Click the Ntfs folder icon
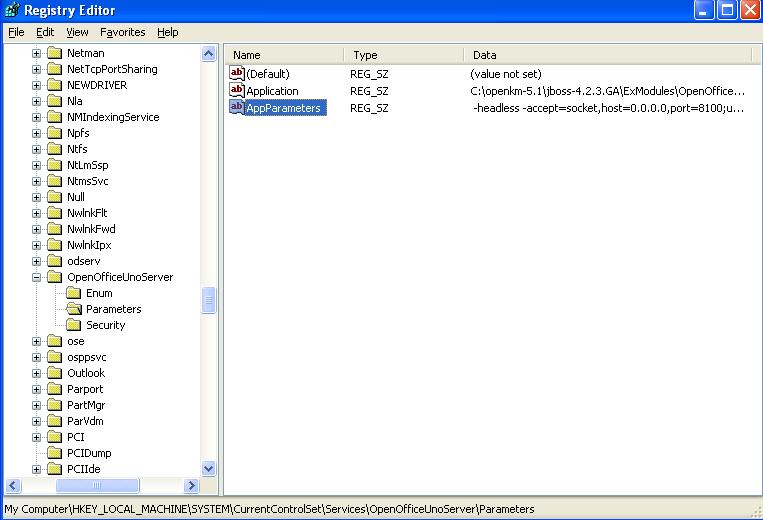The height and width of the screenshot is (520, 763). click(54, 149)
